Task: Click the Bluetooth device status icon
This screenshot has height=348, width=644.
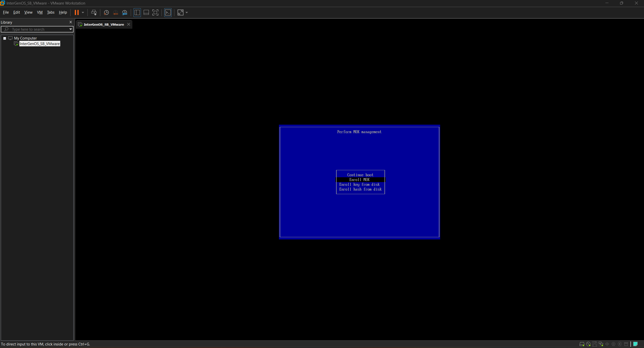Action: [x=620, y=344]
